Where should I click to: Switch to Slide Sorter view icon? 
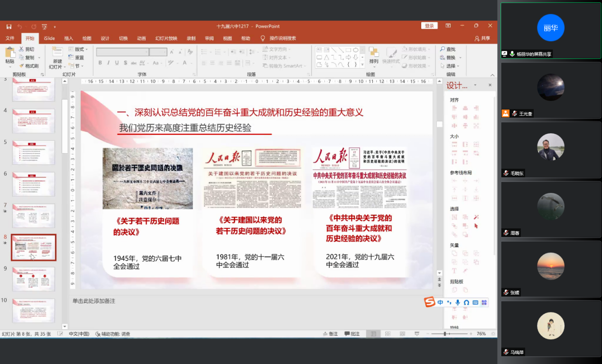click(389, 334)
